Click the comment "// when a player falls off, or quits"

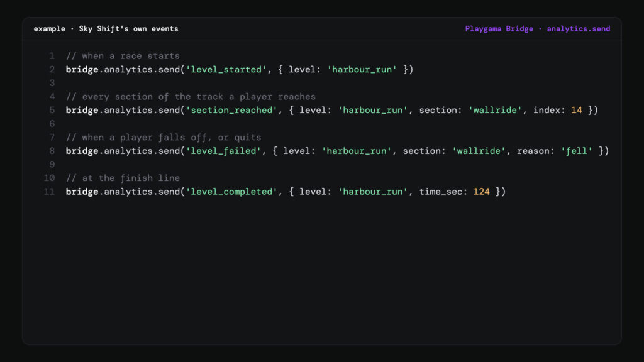[164, 138]
